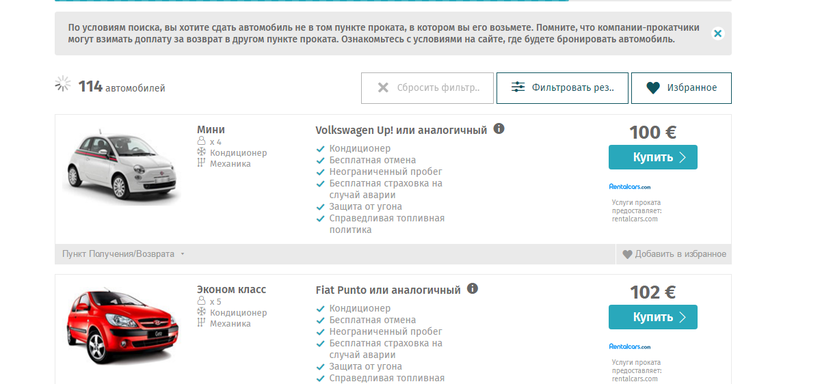Click the heart icon in the Избранное button

653,88
